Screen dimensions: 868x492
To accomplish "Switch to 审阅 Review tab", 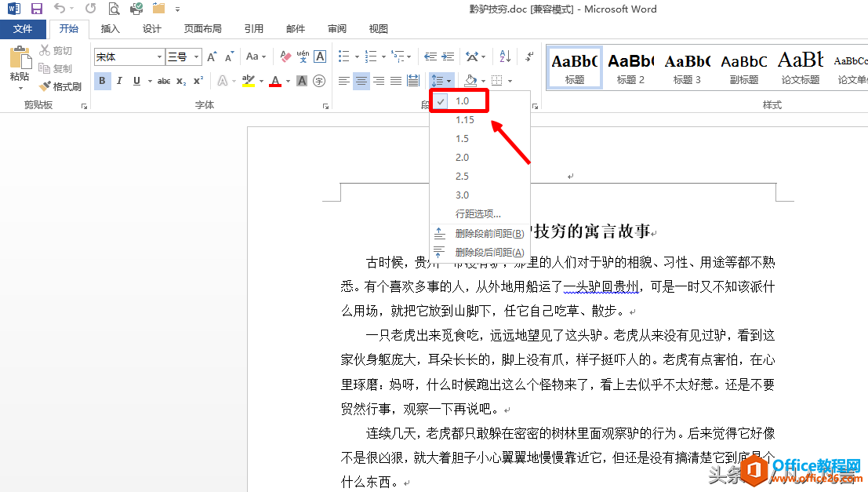I will [x=337, y=29].
